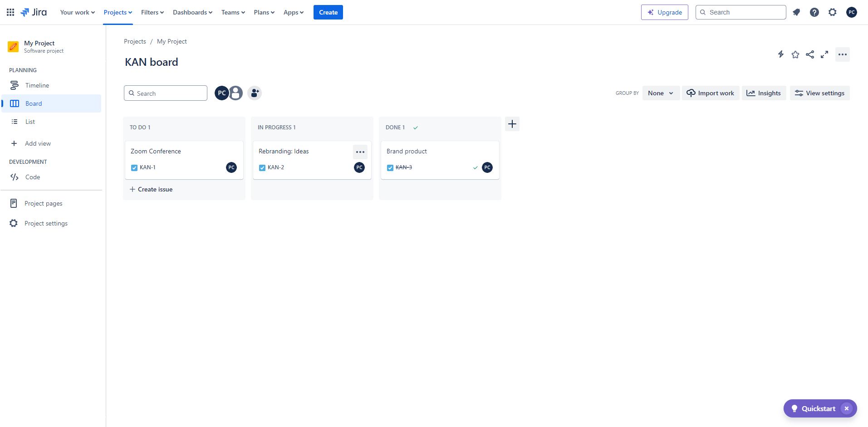
Task: Open the PC profile avatar in top bar
Action: coord(852,12)
